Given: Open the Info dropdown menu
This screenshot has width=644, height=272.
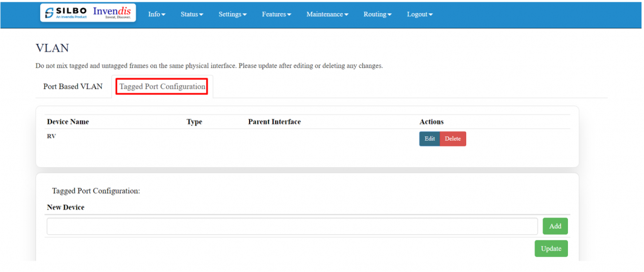Looking at the screenshot, I should click(x=157, y=14).
